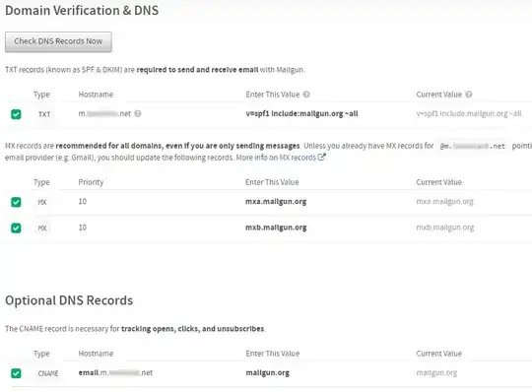Click grey current SPF value text
Viewport: 532px width, 392px height.
469,113
